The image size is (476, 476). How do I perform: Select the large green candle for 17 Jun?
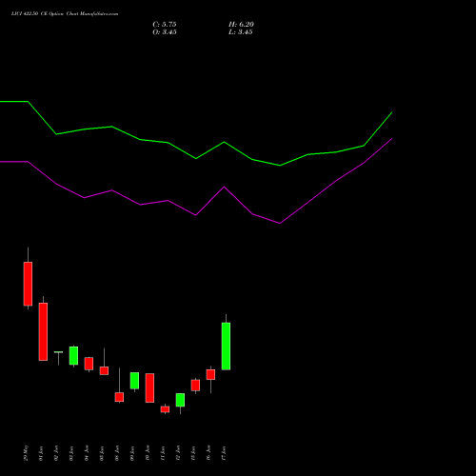226,347
